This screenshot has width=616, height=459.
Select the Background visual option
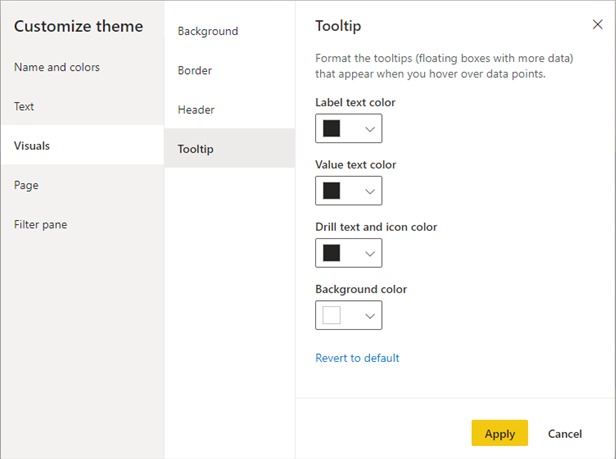(208, 31)
